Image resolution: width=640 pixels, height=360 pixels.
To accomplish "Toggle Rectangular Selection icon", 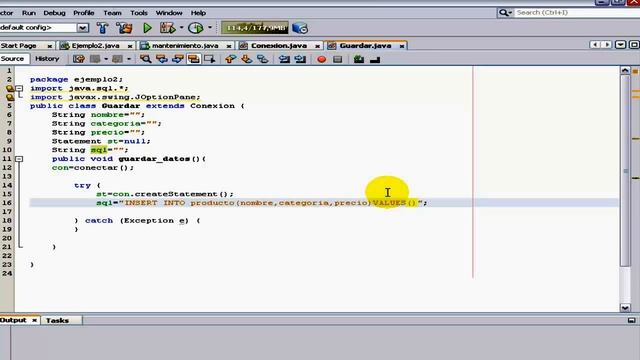I will pos(209,59).
